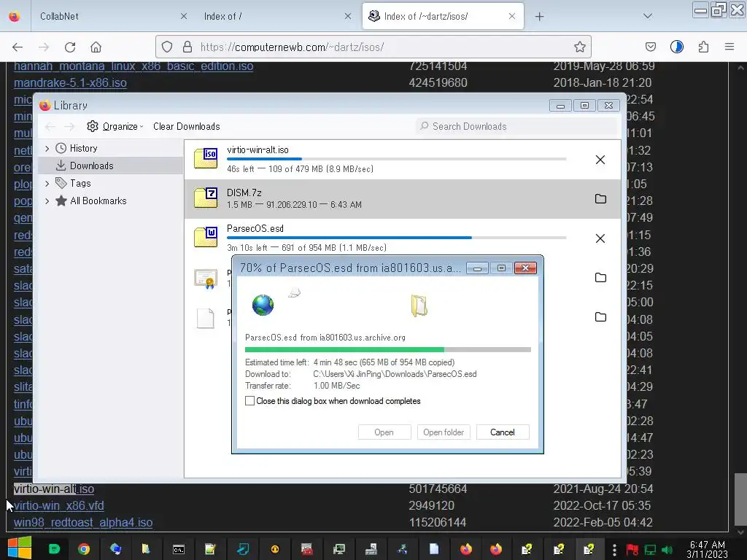Image resolution: width=747 pixels, height=560 pixels.
Task: Click the network monitor tray icon
Action: [x=650, y=550]
